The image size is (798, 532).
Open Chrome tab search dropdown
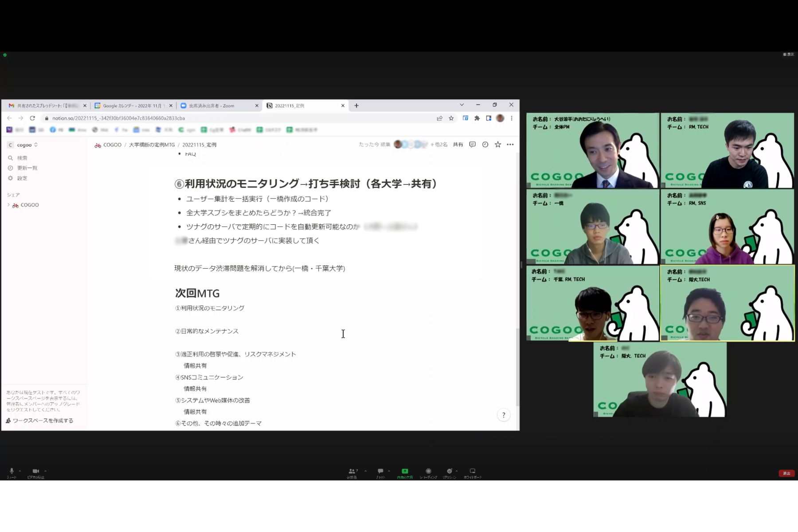coord(462,105)
